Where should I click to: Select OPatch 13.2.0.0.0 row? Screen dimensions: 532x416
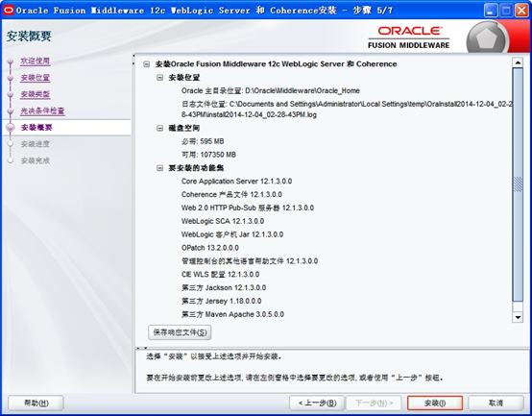(x=210, y=248)
